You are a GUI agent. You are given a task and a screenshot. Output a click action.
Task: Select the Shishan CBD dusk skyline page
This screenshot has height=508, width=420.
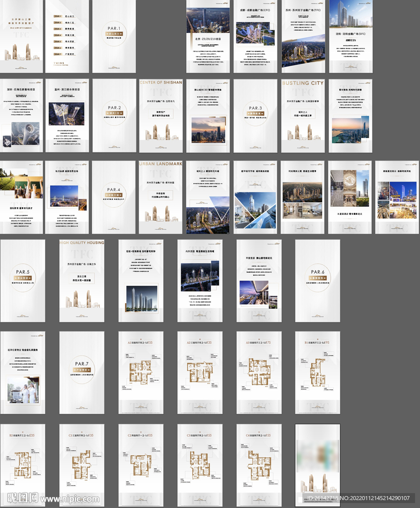[x=208, y=116]
